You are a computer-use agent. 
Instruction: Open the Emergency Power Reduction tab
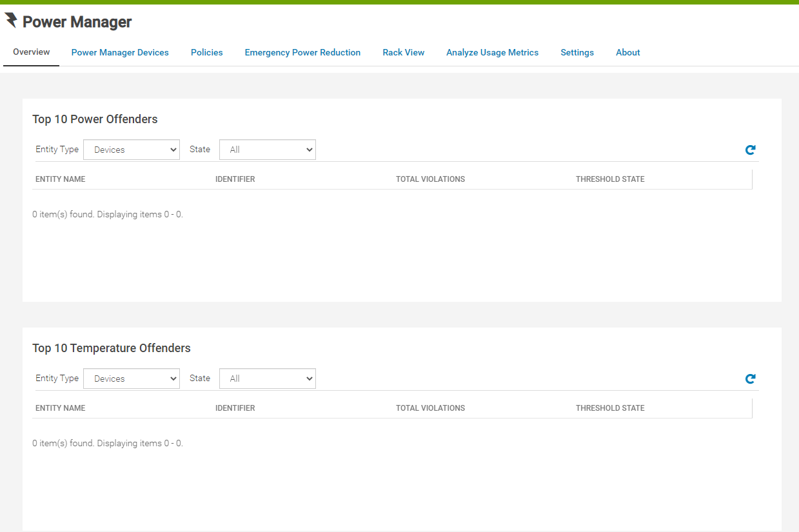(x=302, y=53)
